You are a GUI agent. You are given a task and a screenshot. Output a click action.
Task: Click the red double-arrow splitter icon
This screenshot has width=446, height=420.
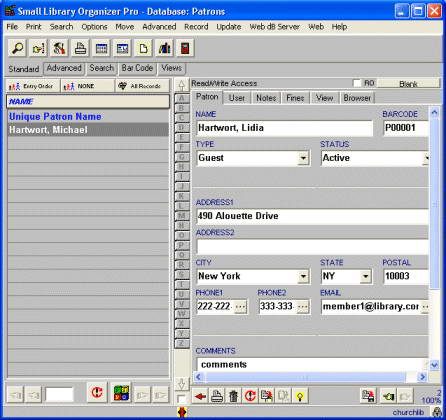182,412
